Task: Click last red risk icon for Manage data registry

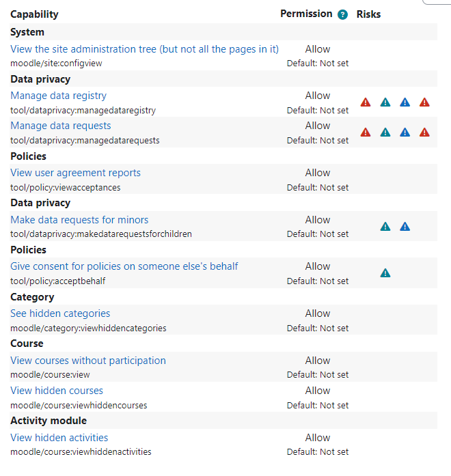Action: click(424, 102)
